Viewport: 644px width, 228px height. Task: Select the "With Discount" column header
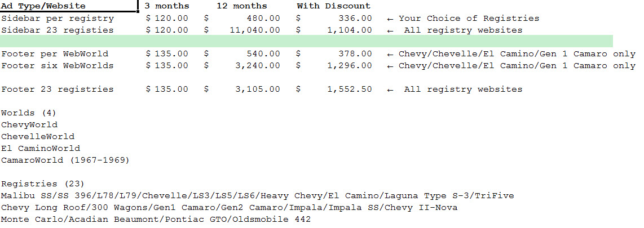coord(334,6)
